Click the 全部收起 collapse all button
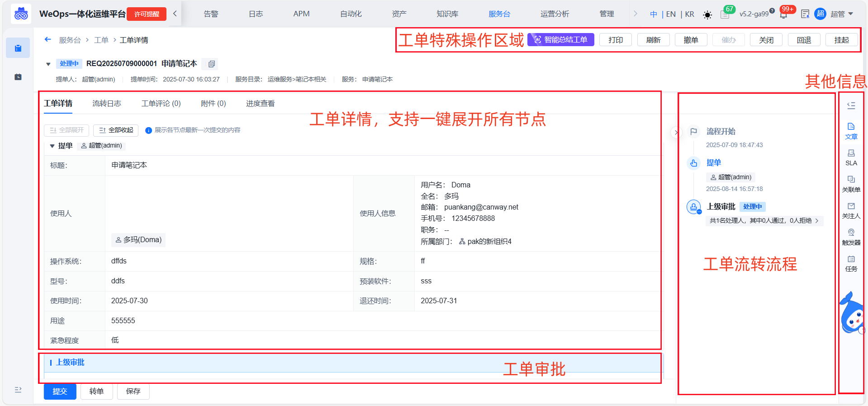The height and width of the screenshot is (406, 868). click(116, 130)
